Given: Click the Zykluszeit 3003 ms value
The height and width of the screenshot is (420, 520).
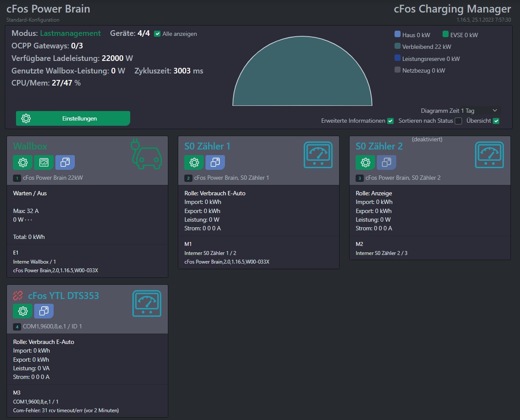Looking at the screenshot, I should coord(169,71).
